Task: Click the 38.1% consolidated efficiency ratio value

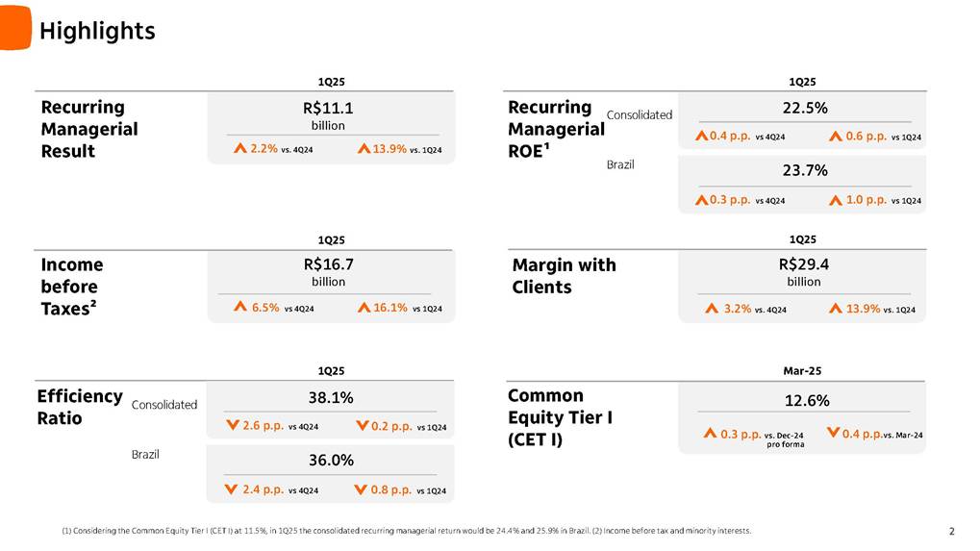Action: [328, 397]
